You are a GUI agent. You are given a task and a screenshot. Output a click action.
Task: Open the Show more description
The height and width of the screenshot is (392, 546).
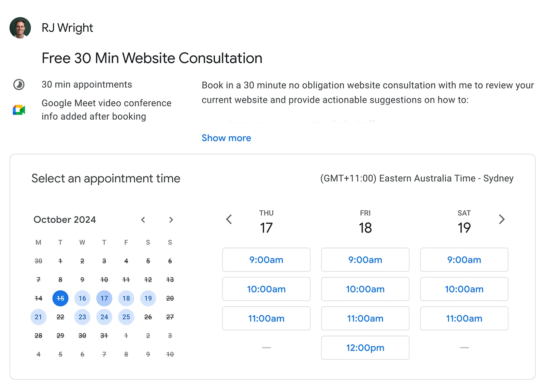tap(226, 138)
